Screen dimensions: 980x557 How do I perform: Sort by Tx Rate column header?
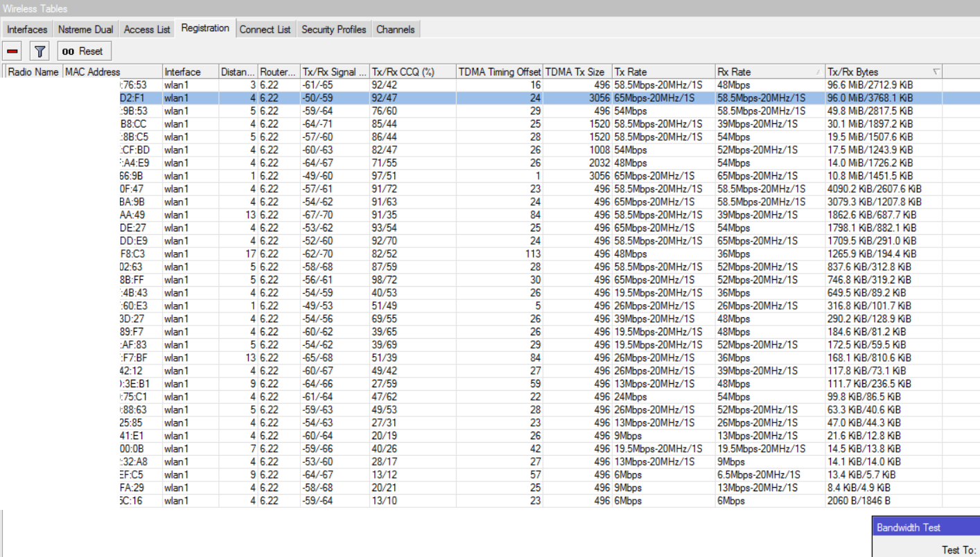[x=664, y=71]
